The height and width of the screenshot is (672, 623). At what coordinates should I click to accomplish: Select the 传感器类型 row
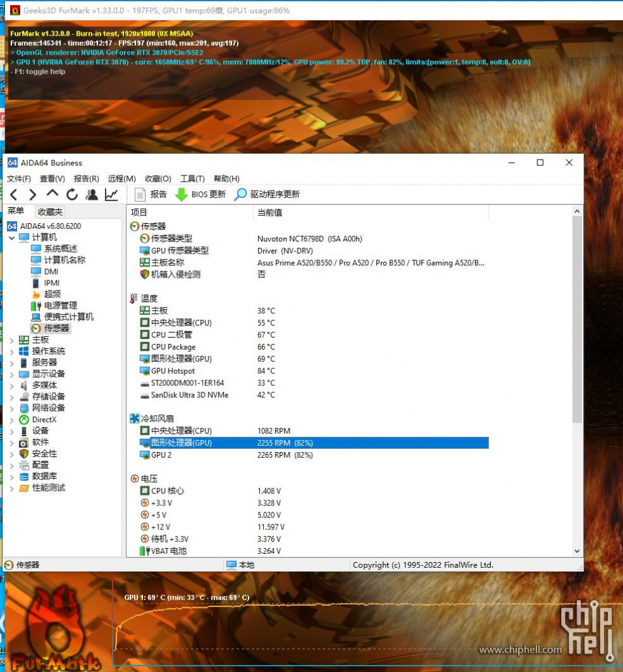tap(314, 238)
